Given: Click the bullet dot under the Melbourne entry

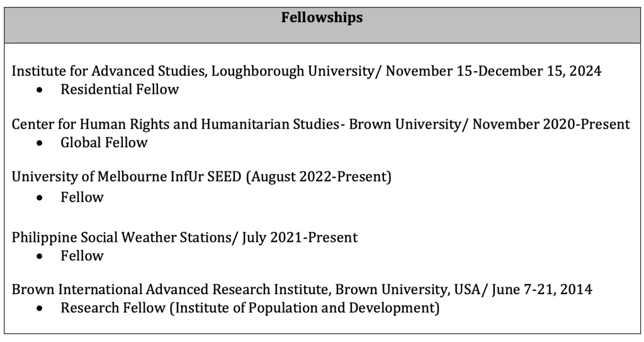Looking at the screenshot, I should coord(41,198).
